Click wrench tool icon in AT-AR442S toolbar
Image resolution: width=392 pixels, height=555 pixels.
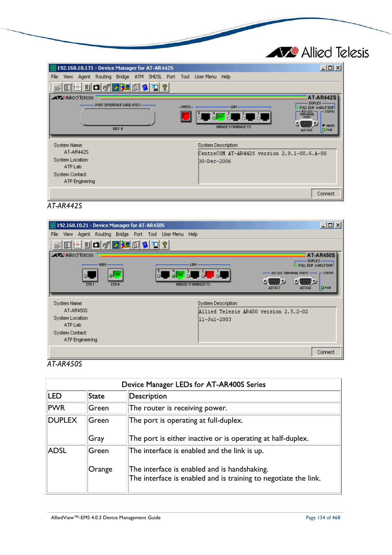click(x=106, y=88)
